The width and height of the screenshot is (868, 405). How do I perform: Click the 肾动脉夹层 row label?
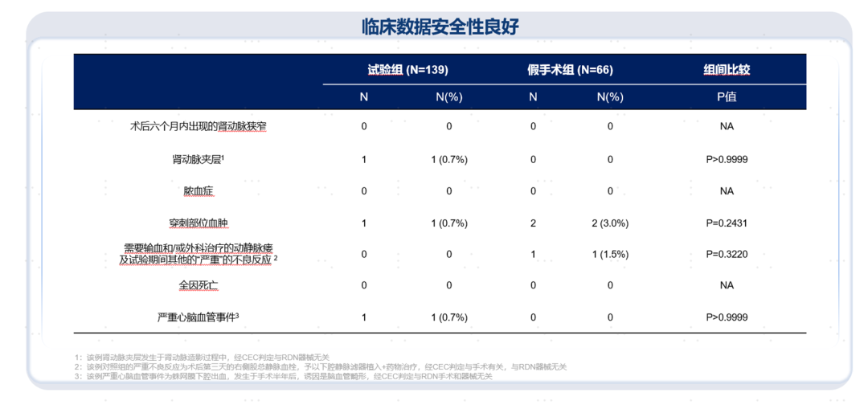pyautogui.click(x=198, y=159)
